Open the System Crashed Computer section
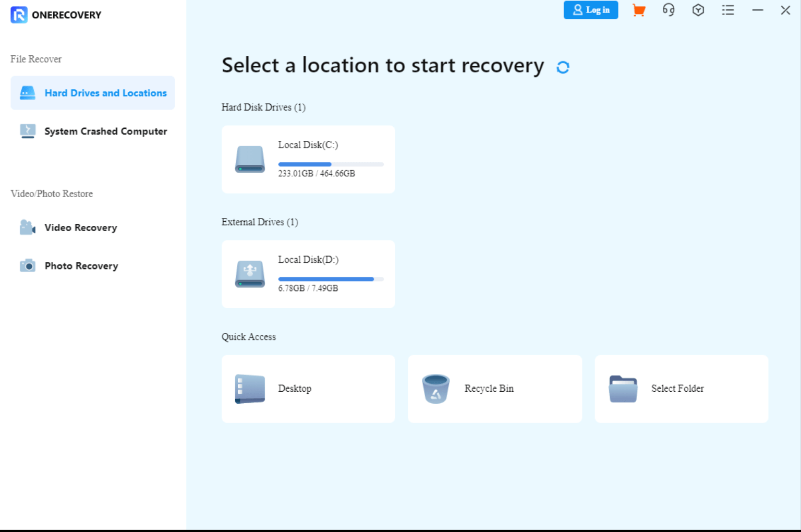The image size is (801, 532). (x=92, y=131)
